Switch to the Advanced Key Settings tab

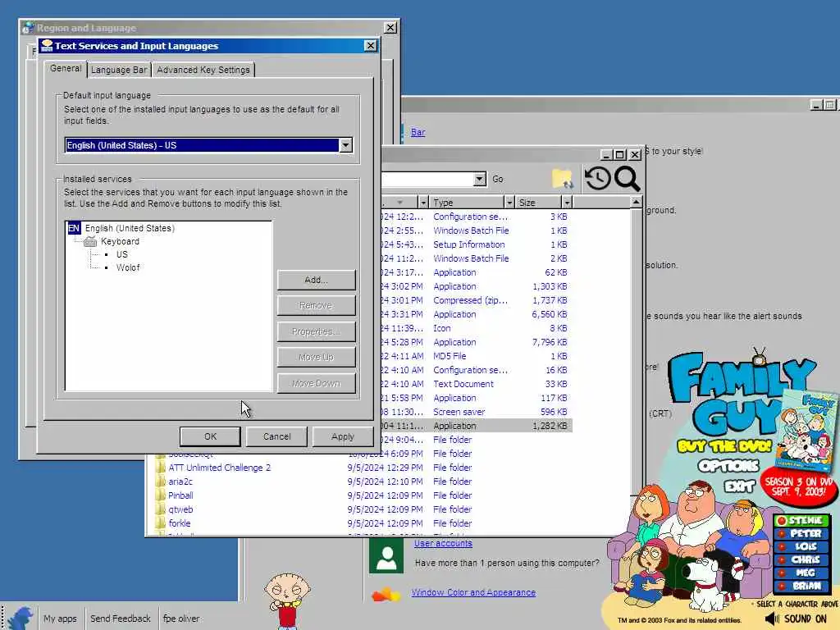coord(203,70)
